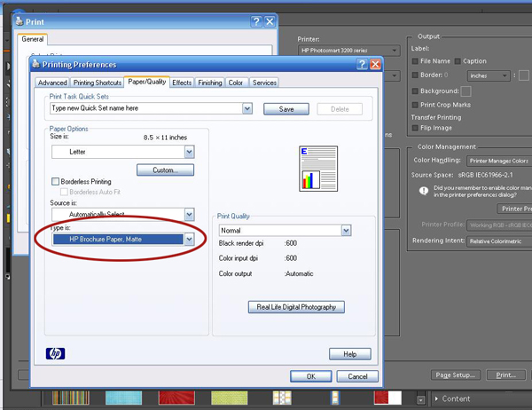532x410 pixels.
Task: Select the green textured pattern thumbnail
Action: coord(230,398)
